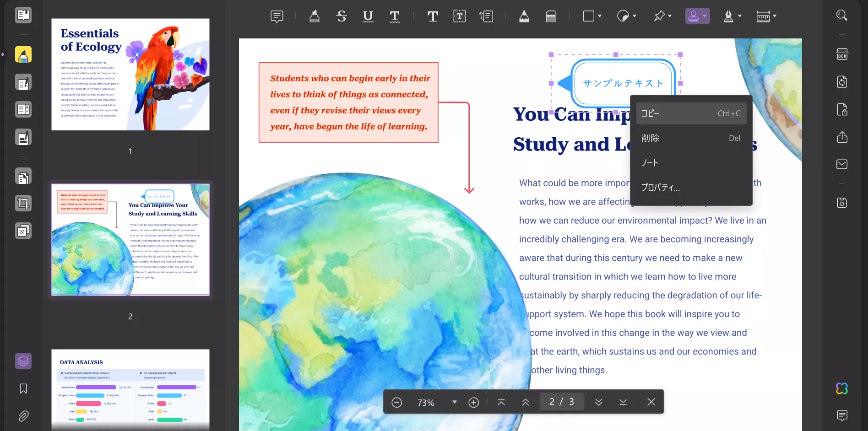The width and height of the screenshot is (868, 431).
Task: Expand the stamp tool dropdown arrow
Action: pos(705,16)
